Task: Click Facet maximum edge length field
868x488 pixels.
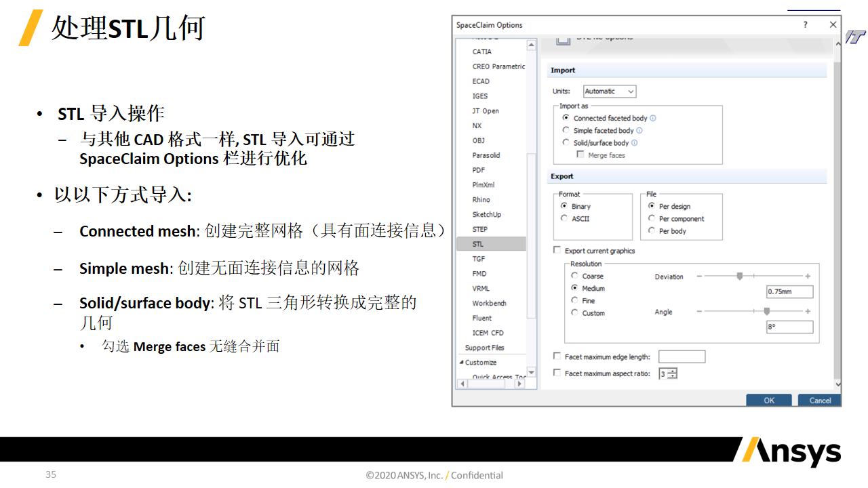Action: (x=682, y=357)
